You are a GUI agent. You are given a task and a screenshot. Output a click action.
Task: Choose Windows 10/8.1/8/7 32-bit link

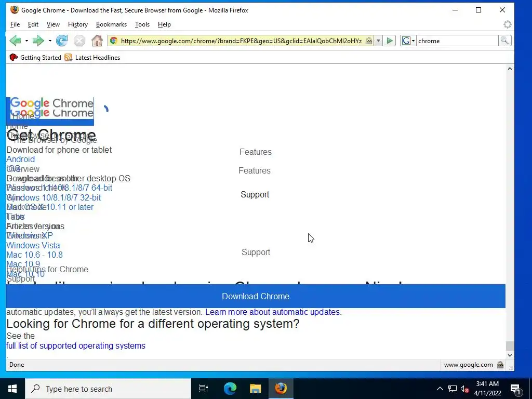54,197
